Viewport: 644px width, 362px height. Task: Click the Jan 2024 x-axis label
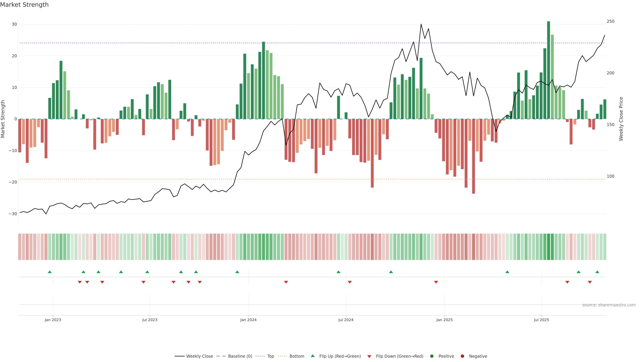click(248, 320)
